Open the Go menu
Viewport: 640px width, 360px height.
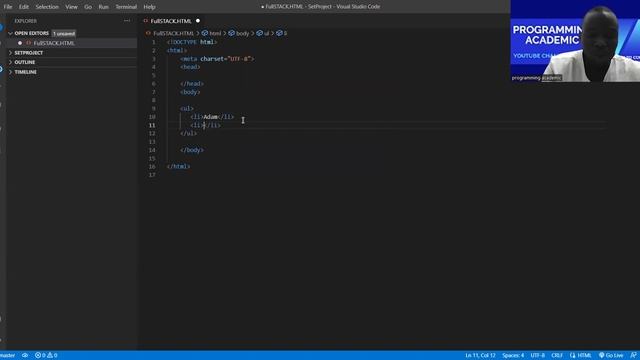click(88, 7)
